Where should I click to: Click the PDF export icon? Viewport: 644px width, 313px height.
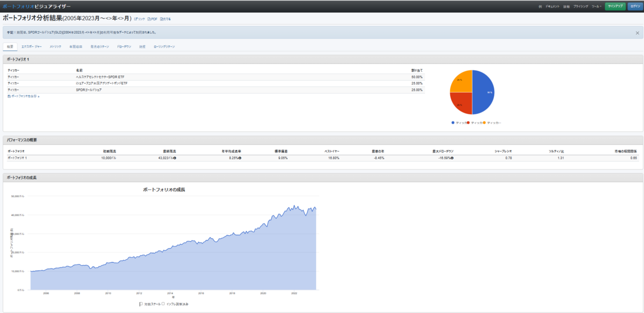[x=149, y=19]
